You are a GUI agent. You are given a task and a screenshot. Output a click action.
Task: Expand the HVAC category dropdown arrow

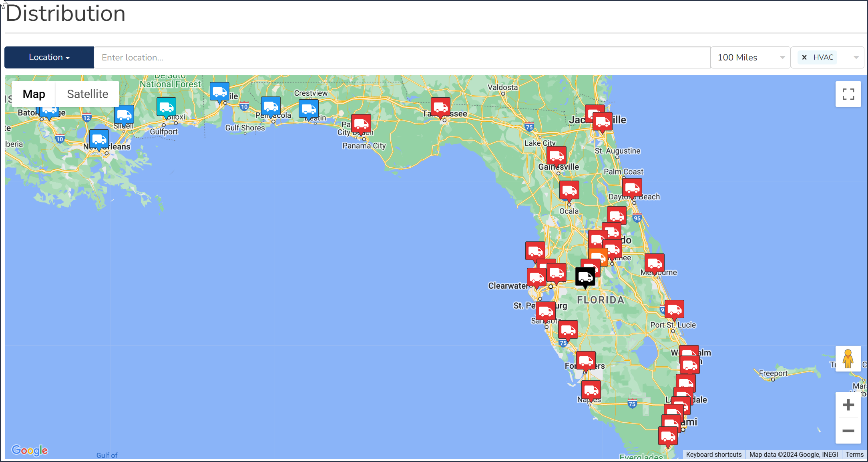(x=856, y=57)
